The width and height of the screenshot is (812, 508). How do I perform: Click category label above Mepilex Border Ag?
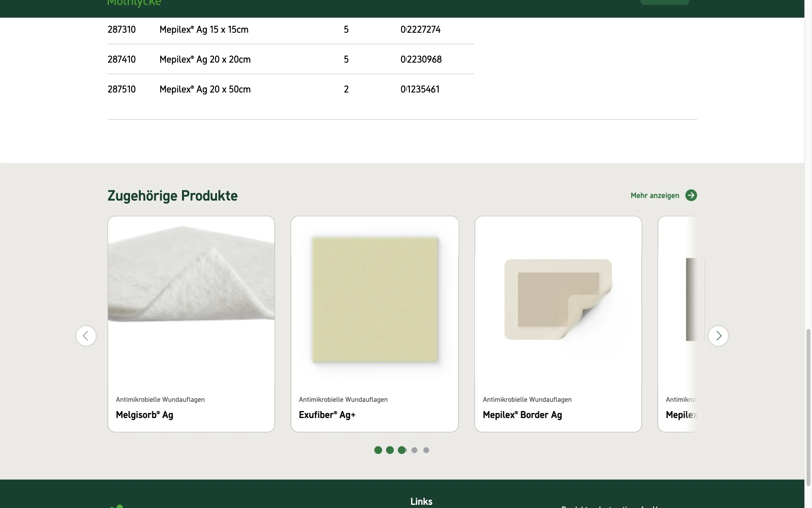tap(527, 400)
